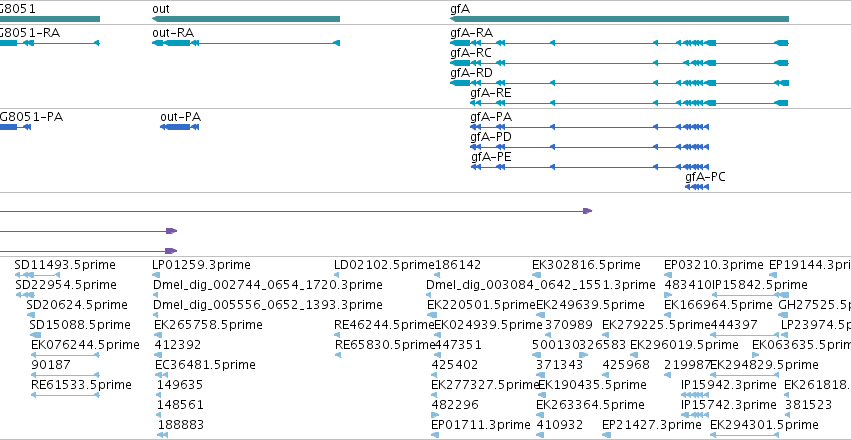
Task: Select the long purple arrow feature ending under gfA
Action: (296, 211)
